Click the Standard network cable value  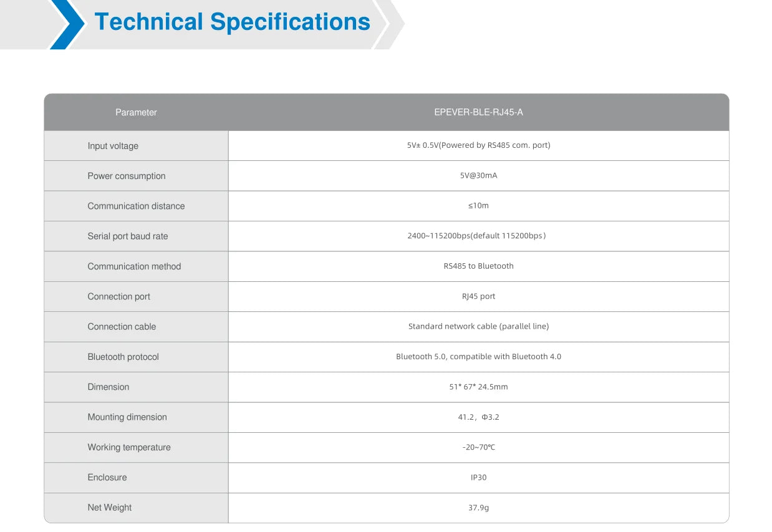tap(478, 326)
